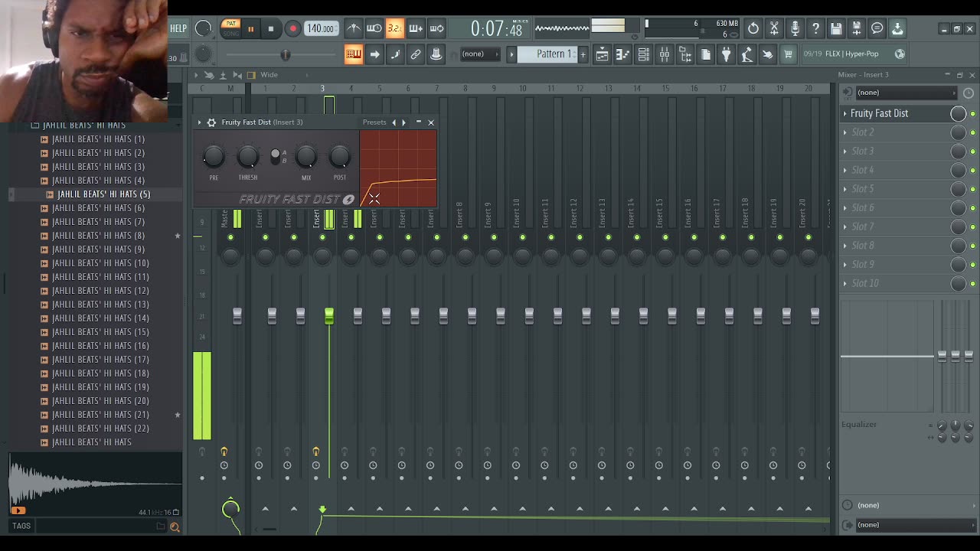980x551 pixels.
Task: Click the export download icon
Action: (x=897, y=28)
